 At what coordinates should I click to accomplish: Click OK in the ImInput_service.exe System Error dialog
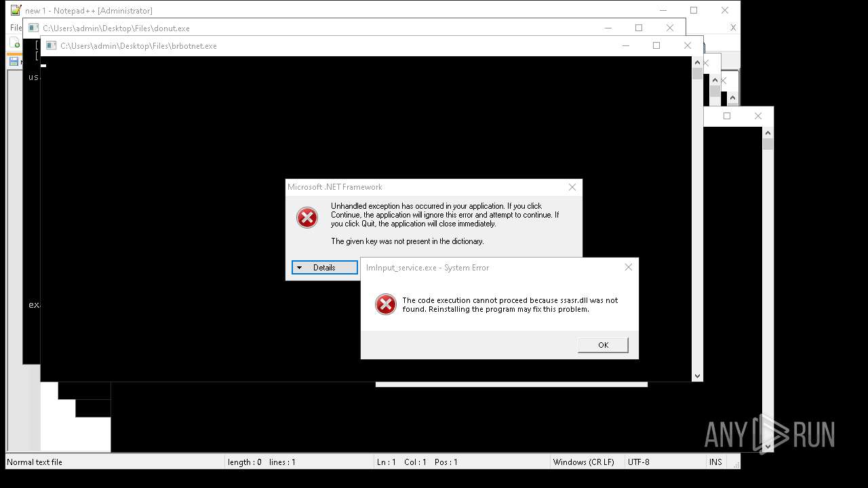[x=603, y=345]
